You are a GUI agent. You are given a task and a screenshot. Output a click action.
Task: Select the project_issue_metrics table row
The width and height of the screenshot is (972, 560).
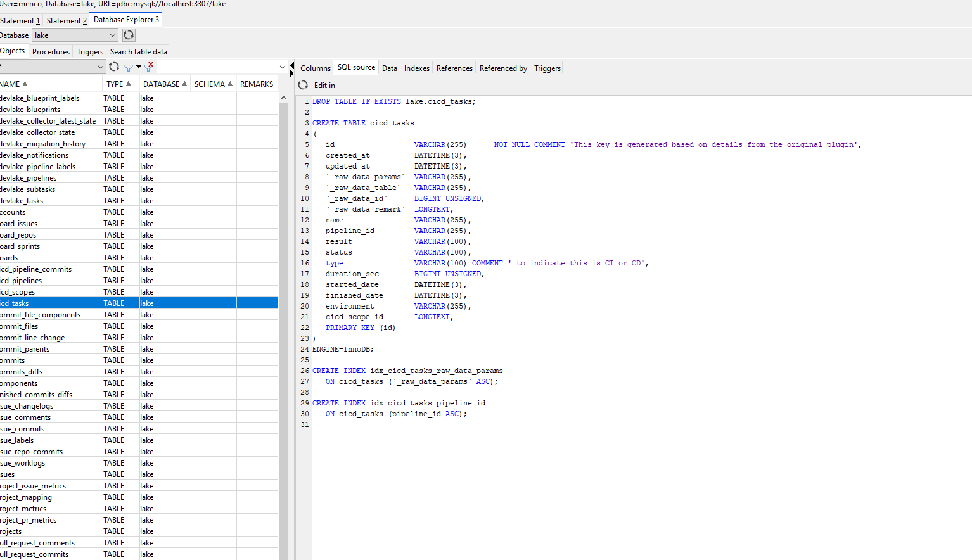coord(139,485)
